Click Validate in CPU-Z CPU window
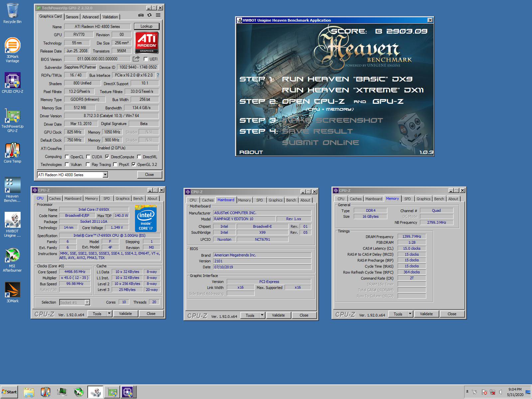Viewport: 532px width, 399px height. point(125,314)
